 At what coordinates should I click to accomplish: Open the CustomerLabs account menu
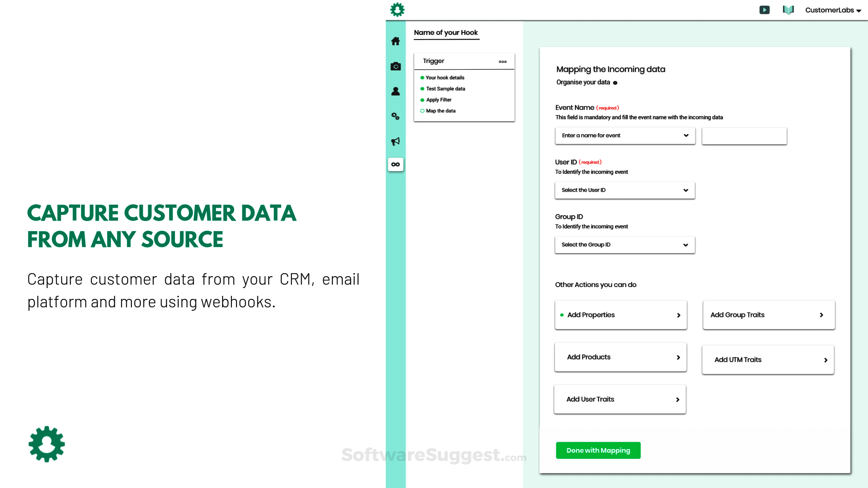click(832, 10)
